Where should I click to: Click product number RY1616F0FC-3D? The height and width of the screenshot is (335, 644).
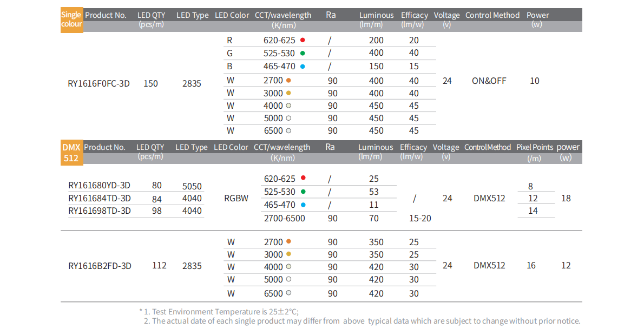(x=98, y=83)
